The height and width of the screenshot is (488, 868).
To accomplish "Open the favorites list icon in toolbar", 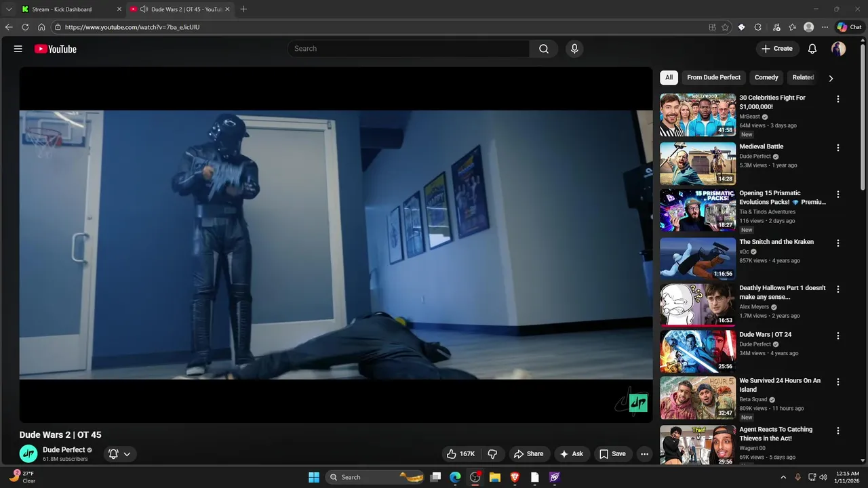I will [792, 27].
